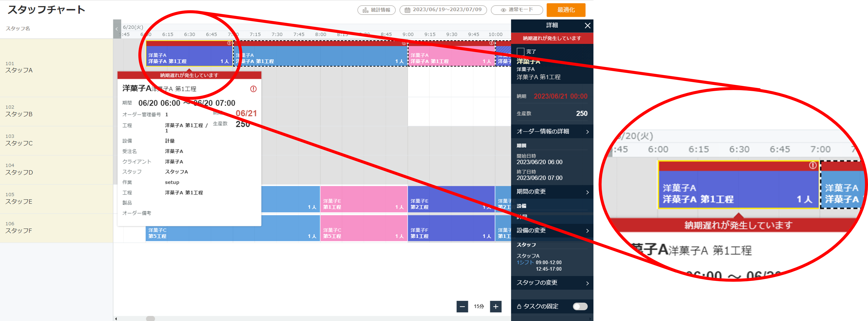
Task: Expand オーダー情報の詳細
Action: pyautogui.click(x=552, y=132)
